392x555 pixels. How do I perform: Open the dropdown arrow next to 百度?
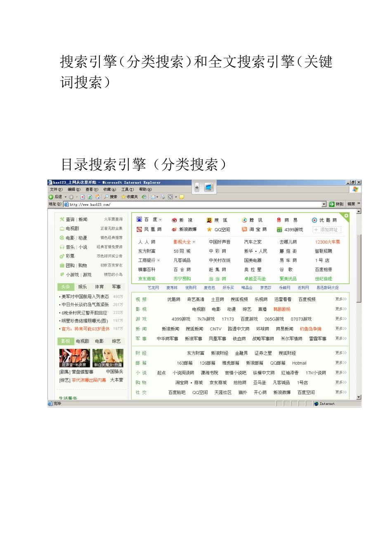[161, 220]
